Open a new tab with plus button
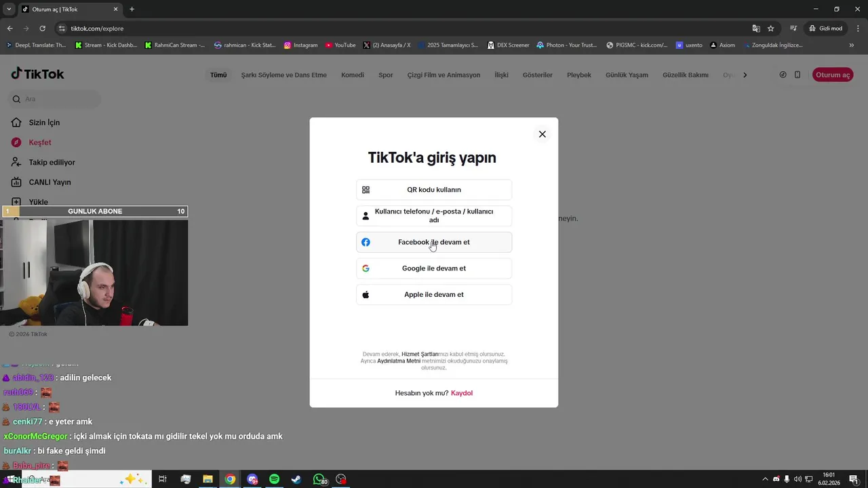This screenshot has width=868, height=488. [132, 9]
